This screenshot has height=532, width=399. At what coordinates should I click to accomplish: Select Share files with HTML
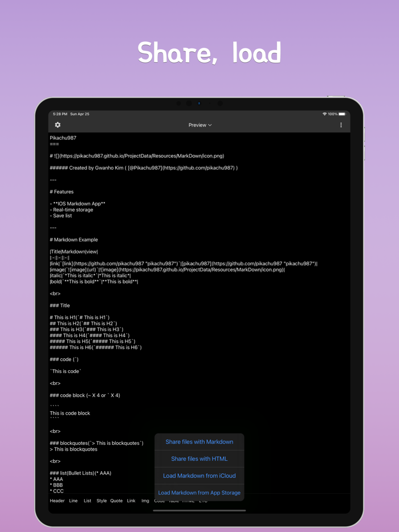[199, 459]
